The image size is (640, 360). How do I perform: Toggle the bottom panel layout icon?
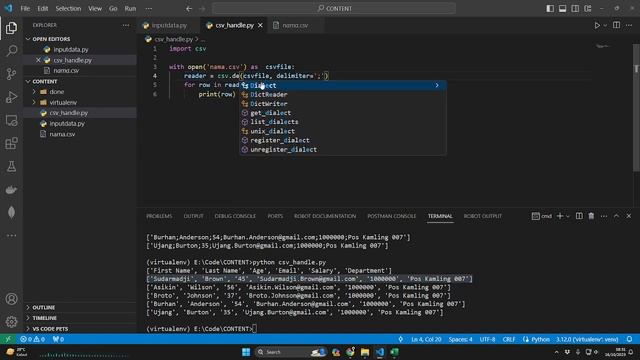click(562, 9)
